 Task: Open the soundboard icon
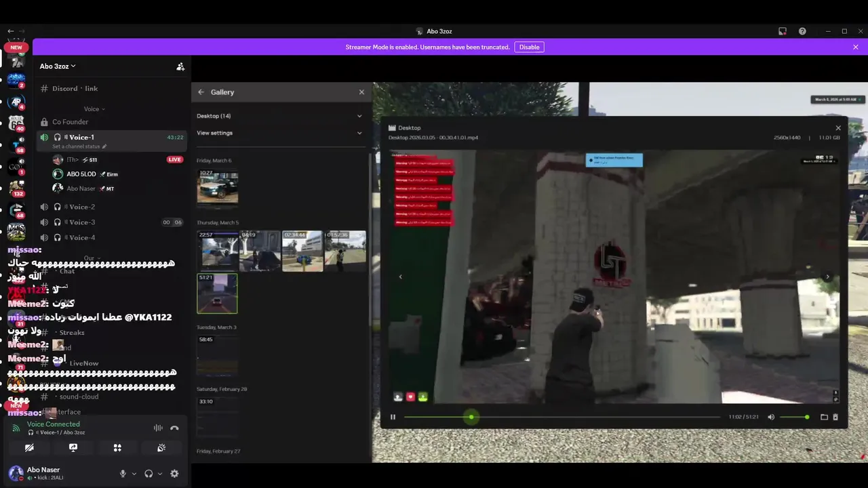pos(161,448)
